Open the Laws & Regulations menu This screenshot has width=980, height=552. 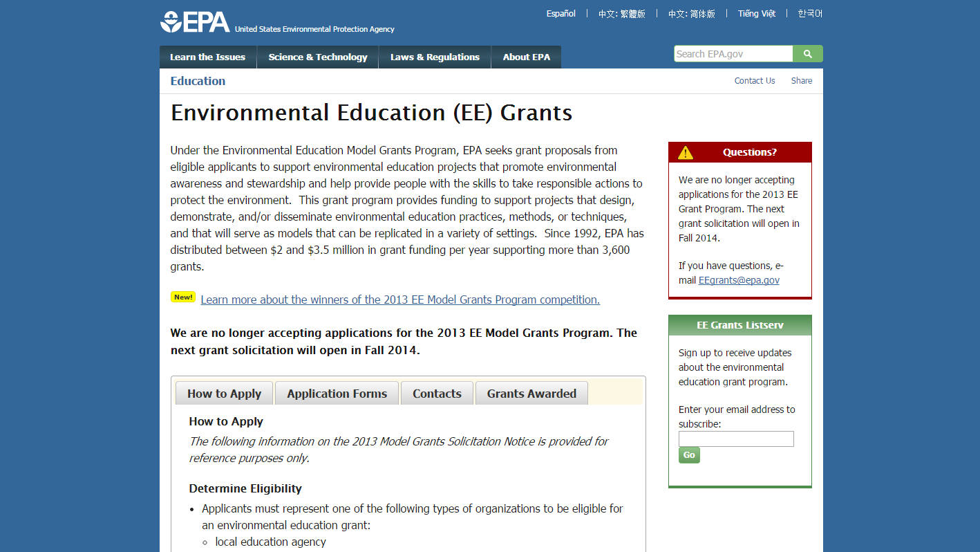[435, 57]
